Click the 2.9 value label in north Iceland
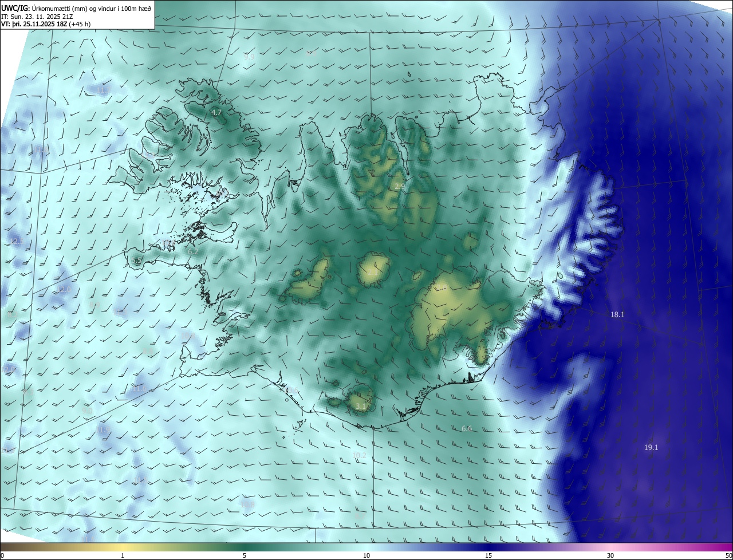 (400, 187)
